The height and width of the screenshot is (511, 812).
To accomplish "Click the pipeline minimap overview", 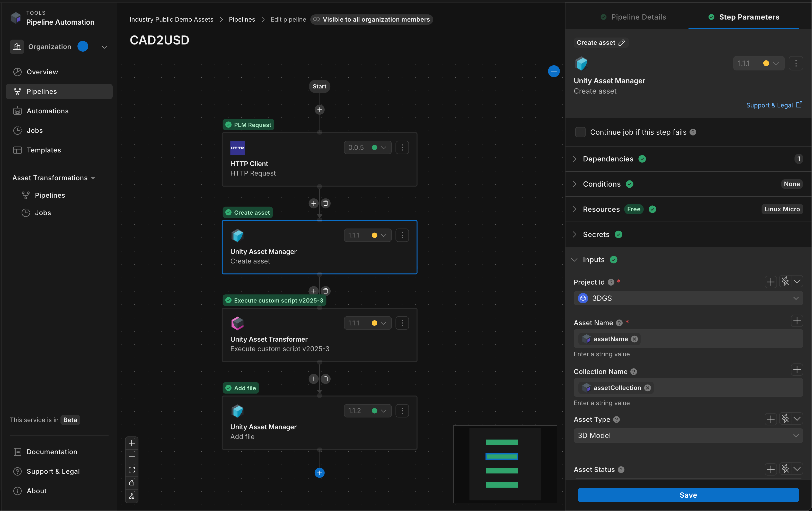I will (505, 464).
